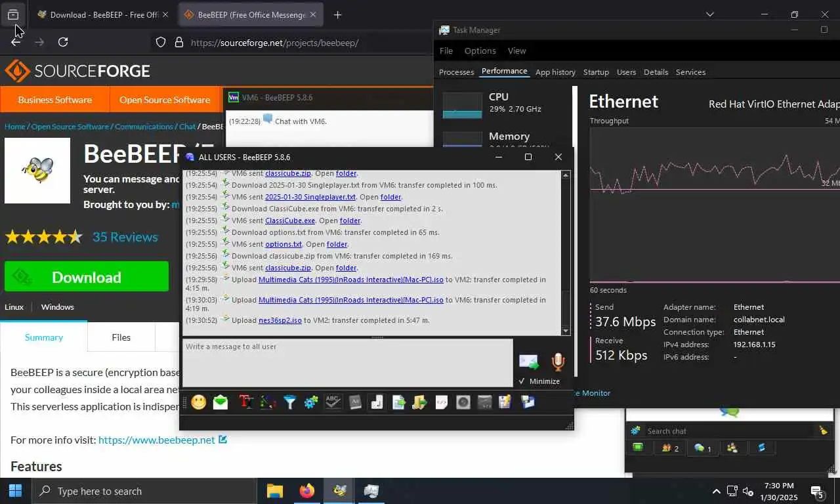840x504 pixels.
Task: Show hidden system tray icons
Action: 716,491
